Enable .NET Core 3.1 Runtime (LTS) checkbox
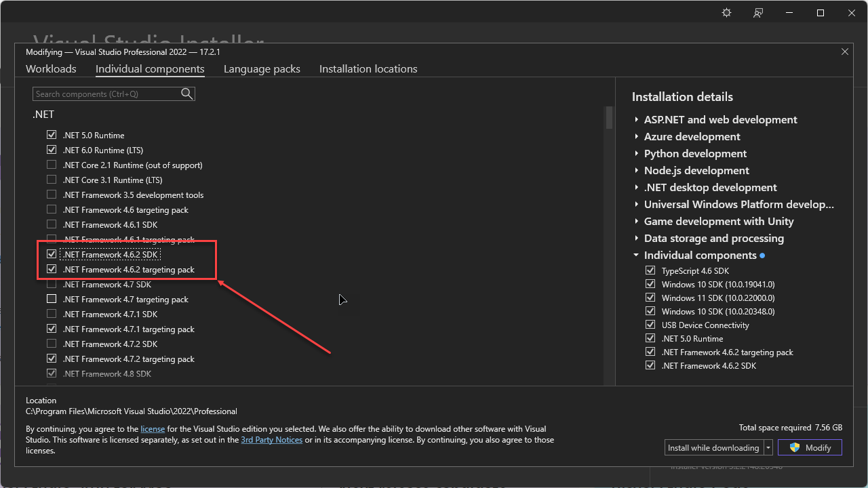This screenshot has width=868, height=488. 52,180
